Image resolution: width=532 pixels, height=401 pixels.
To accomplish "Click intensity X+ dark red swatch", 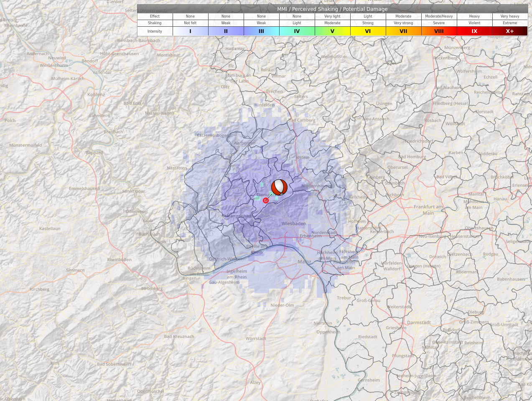I will [510, 31].
